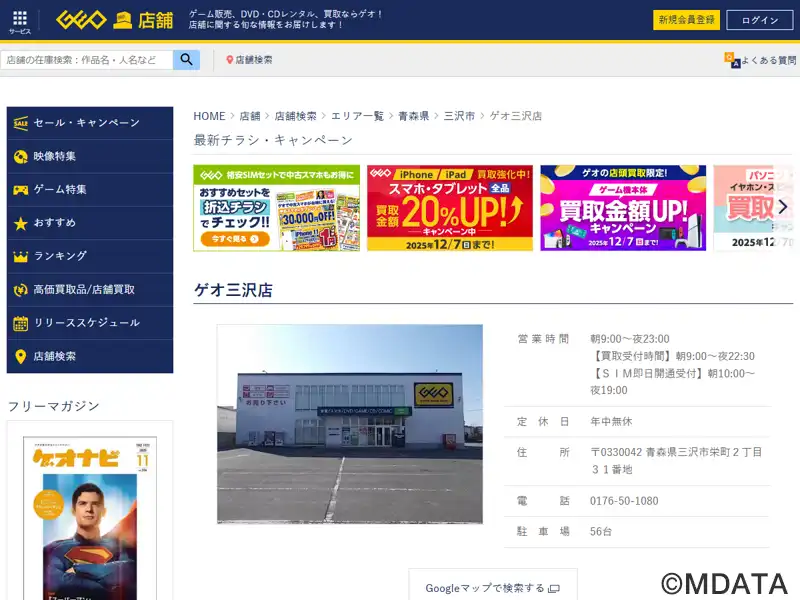Click the star icon for おすすめ
The height and width of the screenshot is (600, 800).
pos(20,223)
